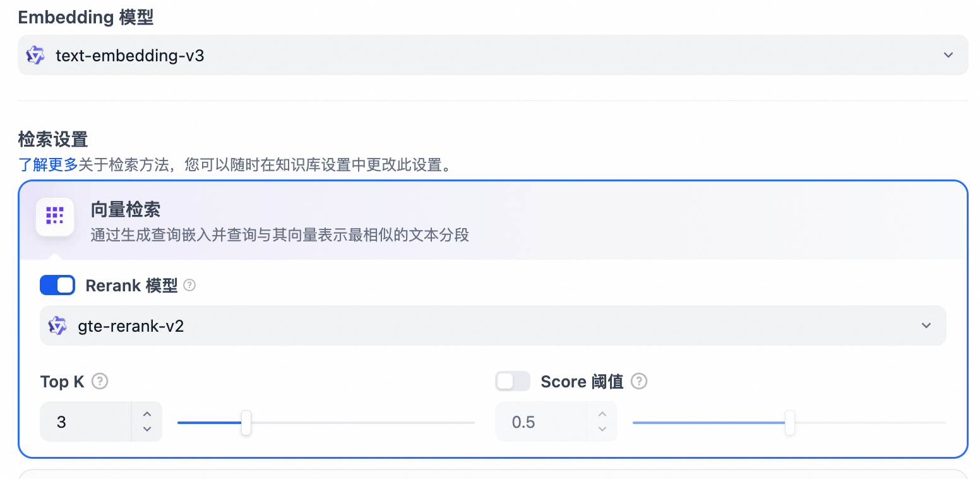This screenshot has height=479, width=980.
Task: Select the 向量检索 retrieval method header
Action: coord(493,221)
